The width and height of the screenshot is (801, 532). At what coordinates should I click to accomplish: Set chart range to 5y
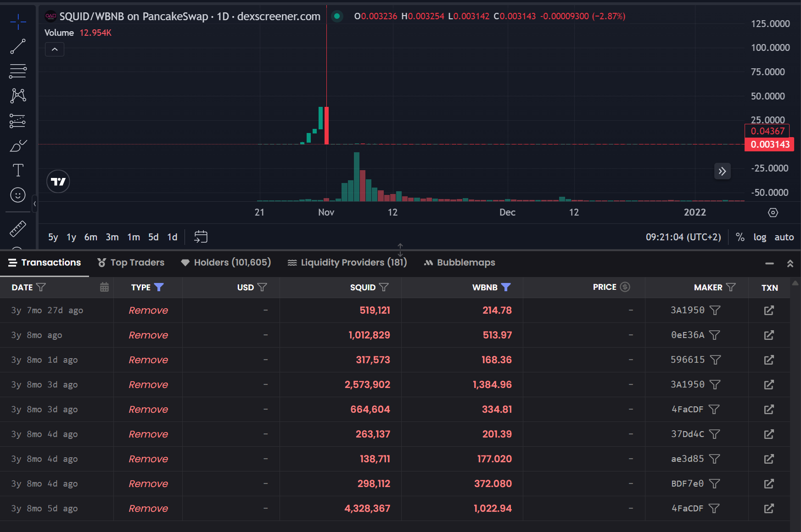(53, 237)
